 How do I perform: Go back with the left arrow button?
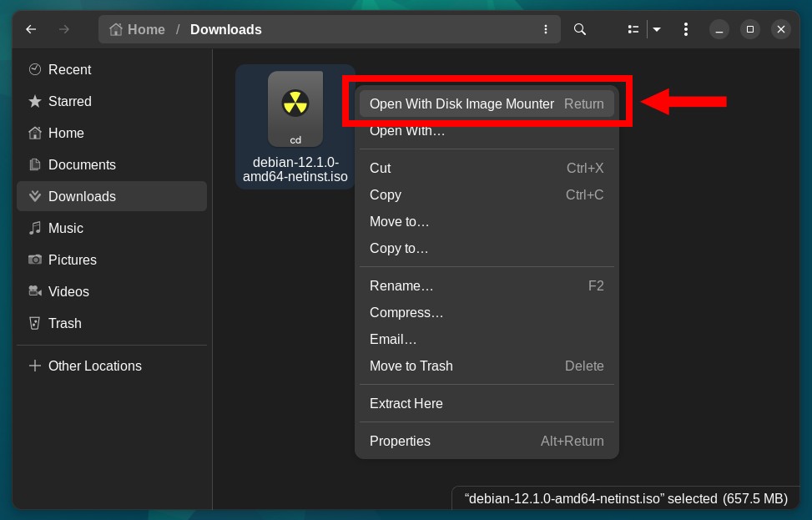[31, 29]
